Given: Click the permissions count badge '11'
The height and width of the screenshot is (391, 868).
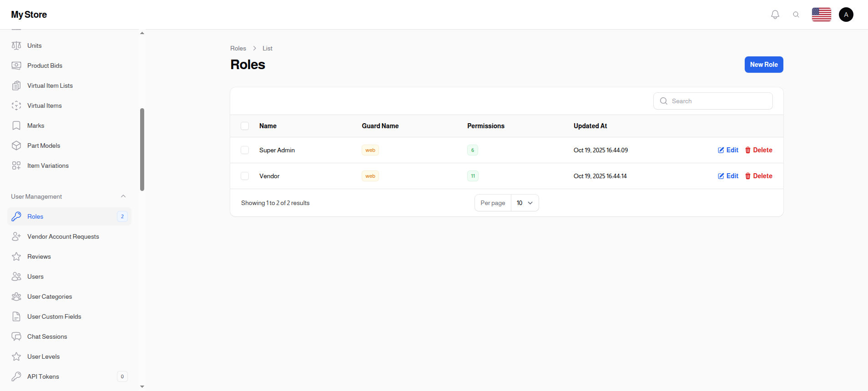Looking at the screenshot, I should point(473,176).
